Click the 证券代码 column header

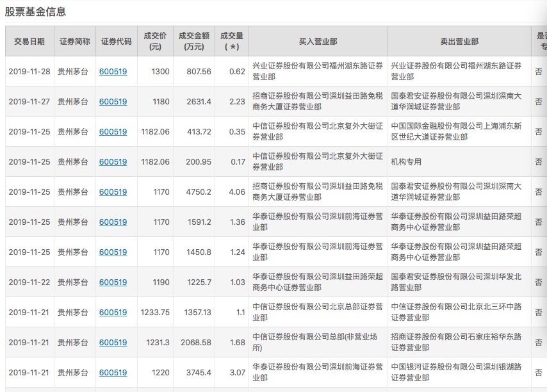[117, 41]
